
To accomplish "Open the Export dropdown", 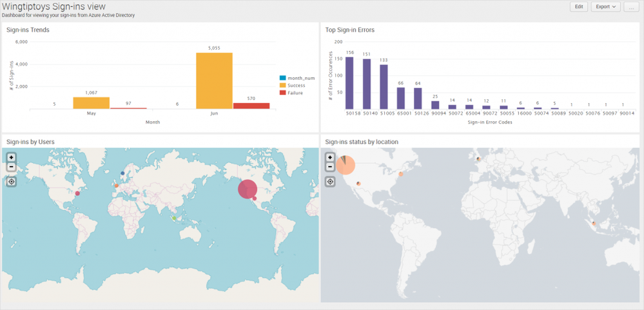I will pyautogui.click(x=605, y=6).
